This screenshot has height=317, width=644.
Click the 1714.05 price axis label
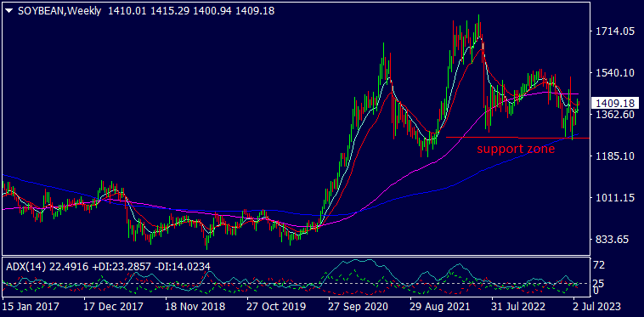pos(615,31)
